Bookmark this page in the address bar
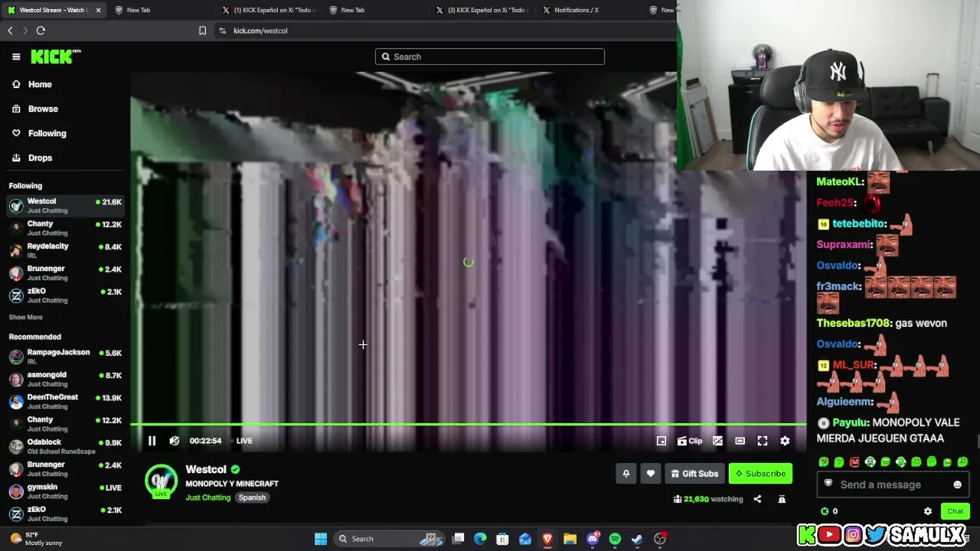This screenshot has height=551, width=980. (x=202, y=31)
